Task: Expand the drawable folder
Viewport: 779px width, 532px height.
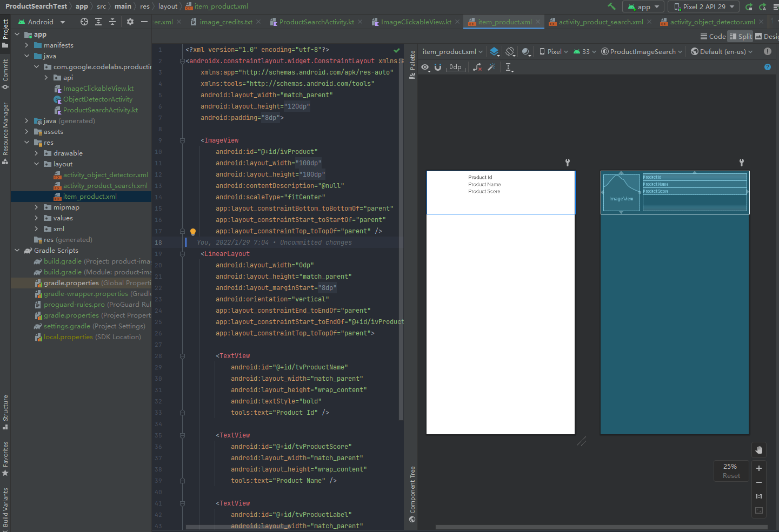Action: 36,153
